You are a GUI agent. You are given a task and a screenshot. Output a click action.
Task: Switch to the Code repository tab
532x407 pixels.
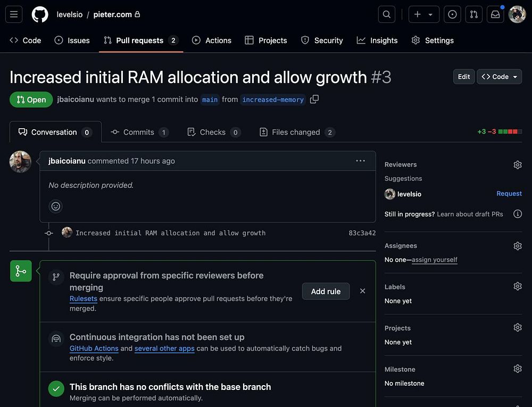point(26,40)
